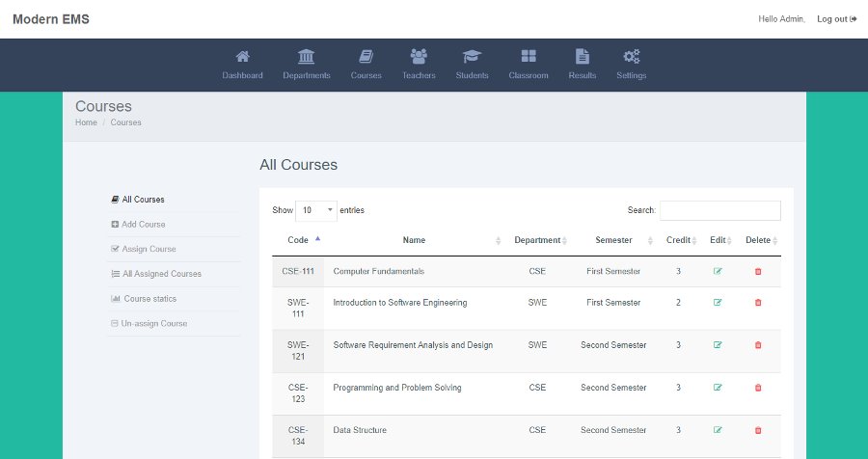Delete Introduction to Software Engineering course
The height and width of the screenshot is (459, 868).
pyautogui.click(x=758, y=303)
